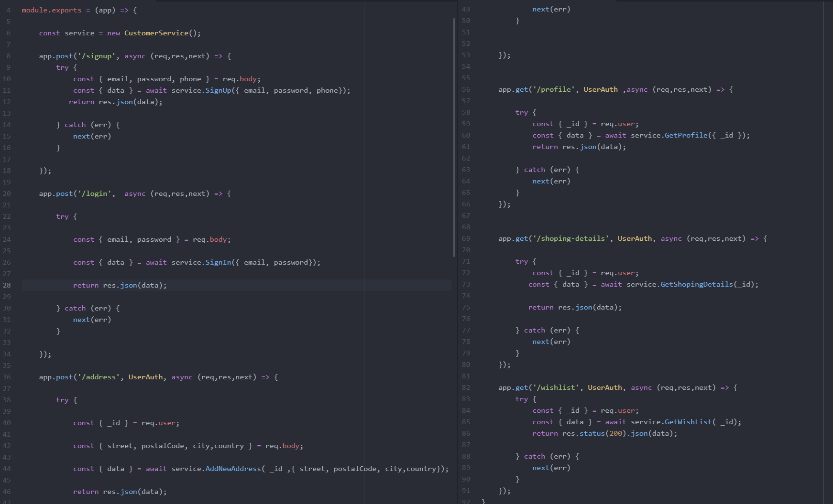Click 'req.body' on line 10
This screenshot has width=833, height=504.
(x=240, y=79)
